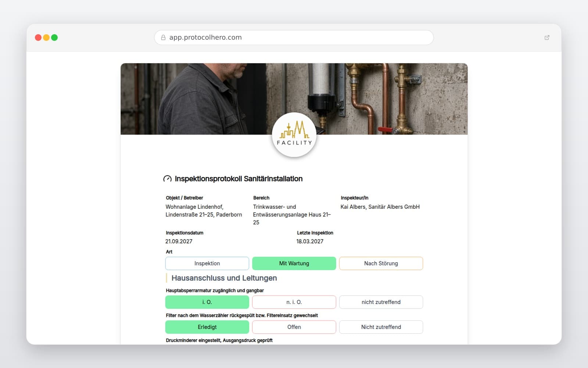Mark Hauptabsperrarmatur as i. O.
Screen dimensions: 588x368
pyautogui.click(x=207, y=302)
